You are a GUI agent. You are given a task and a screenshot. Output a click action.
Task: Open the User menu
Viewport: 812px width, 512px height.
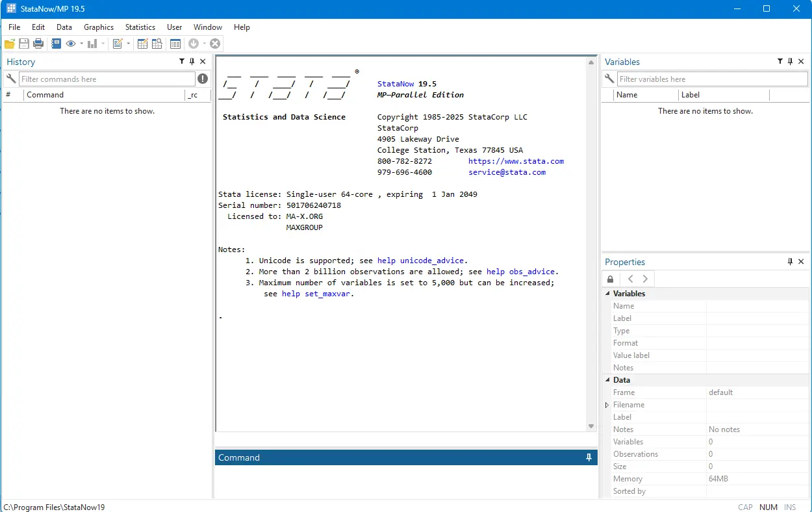[174, 27]
